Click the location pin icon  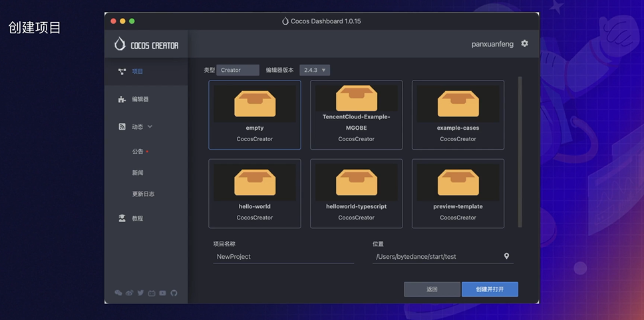(506, 256)
